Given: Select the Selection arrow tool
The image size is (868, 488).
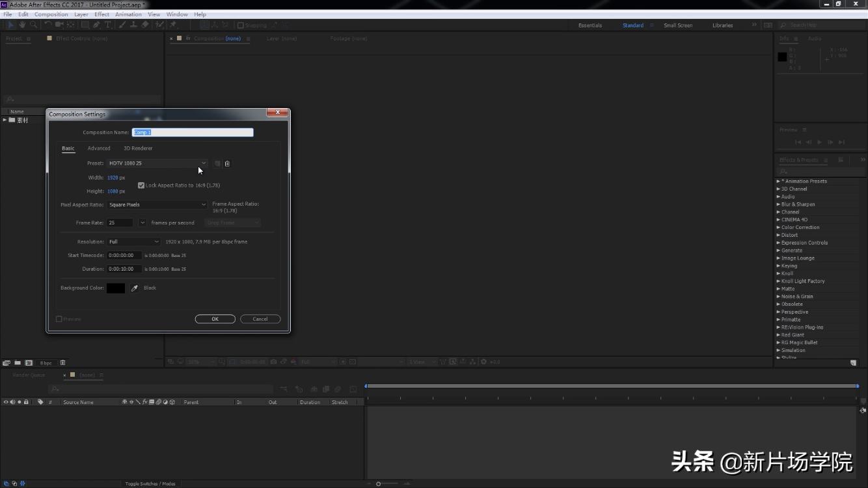Looking at the screenshot, I should tap(11, 25).
